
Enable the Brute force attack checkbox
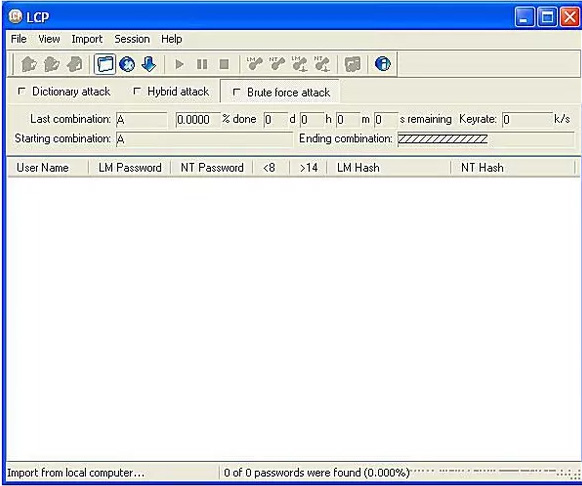(x=236, y=92)
